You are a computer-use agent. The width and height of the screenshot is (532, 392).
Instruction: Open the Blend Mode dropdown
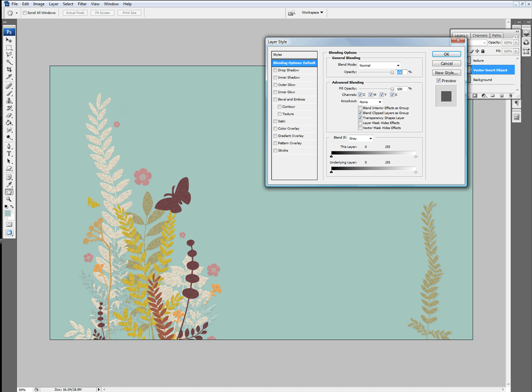pos(379,65)
